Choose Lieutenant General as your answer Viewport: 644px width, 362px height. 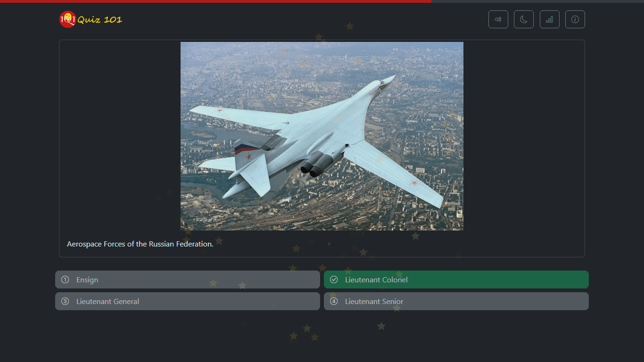click(187, 301)
